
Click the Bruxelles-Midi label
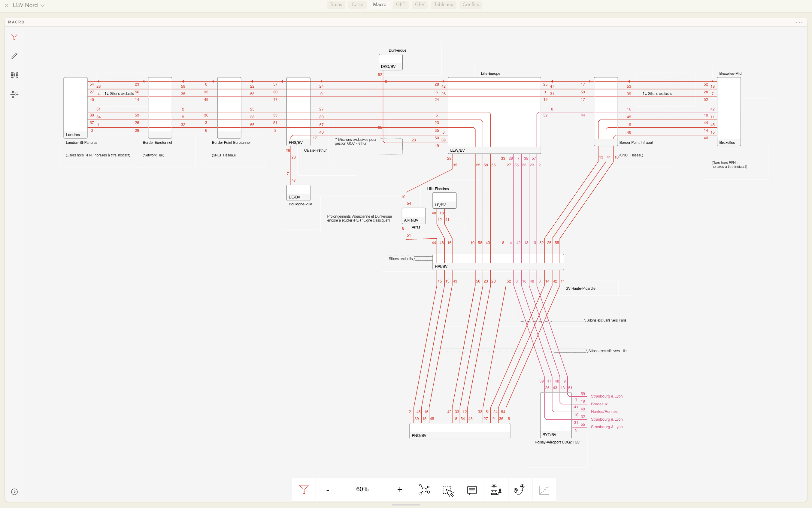pos(731,74)
